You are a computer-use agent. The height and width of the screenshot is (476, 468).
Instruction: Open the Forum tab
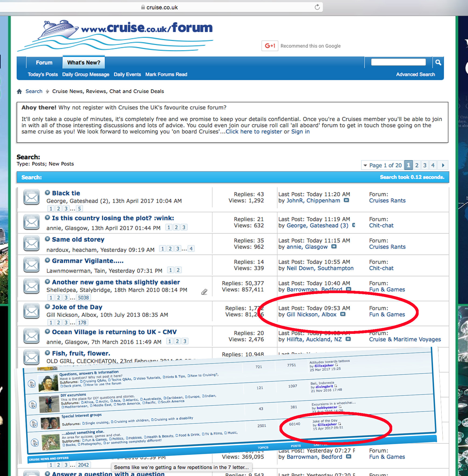[x=44, y=63]
